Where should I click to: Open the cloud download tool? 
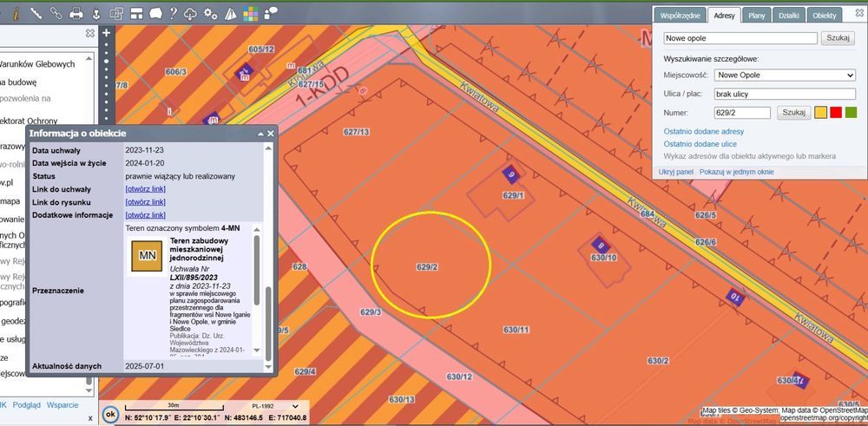(x=192, y=13)
